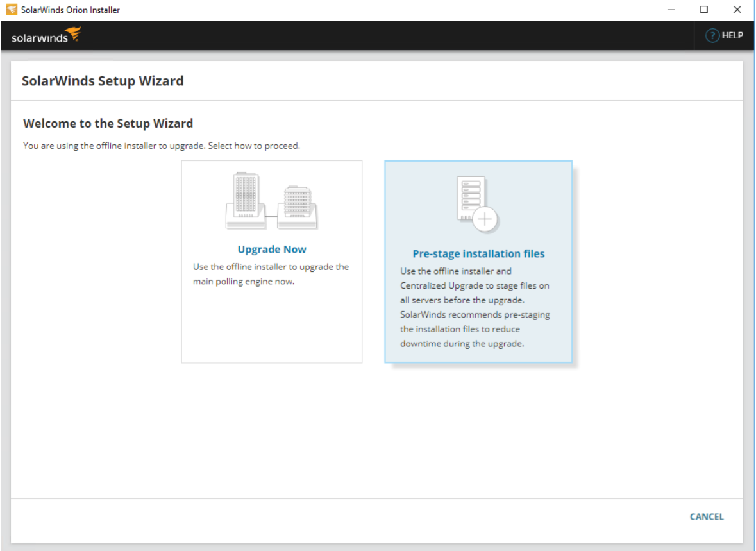This screenshot has width=756, height=551.
Task: Click the SolarWinds Setup Wizard title
Action: (x=103, y=81)
